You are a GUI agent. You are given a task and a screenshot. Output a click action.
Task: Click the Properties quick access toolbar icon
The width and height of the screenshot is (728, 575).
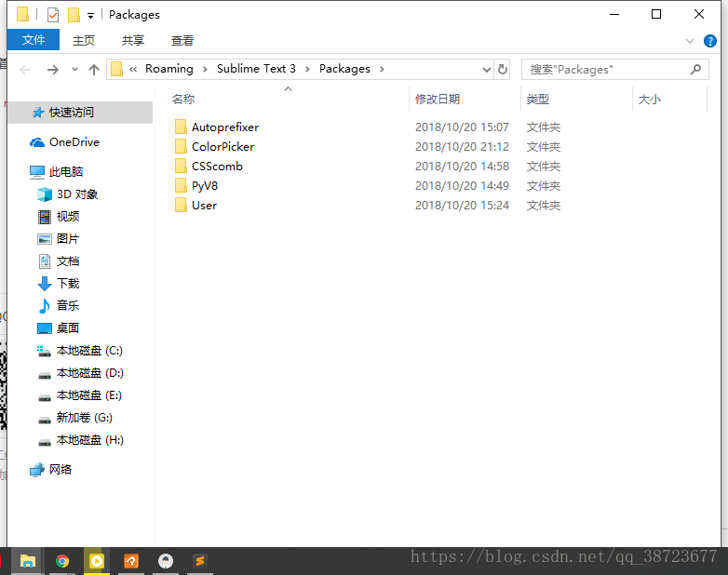tap(53, 15)
